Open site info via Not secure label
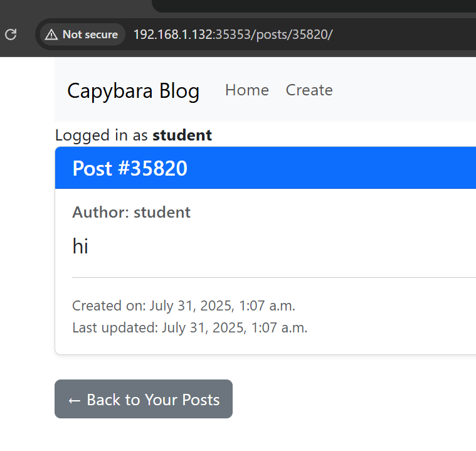 [90, 34]
